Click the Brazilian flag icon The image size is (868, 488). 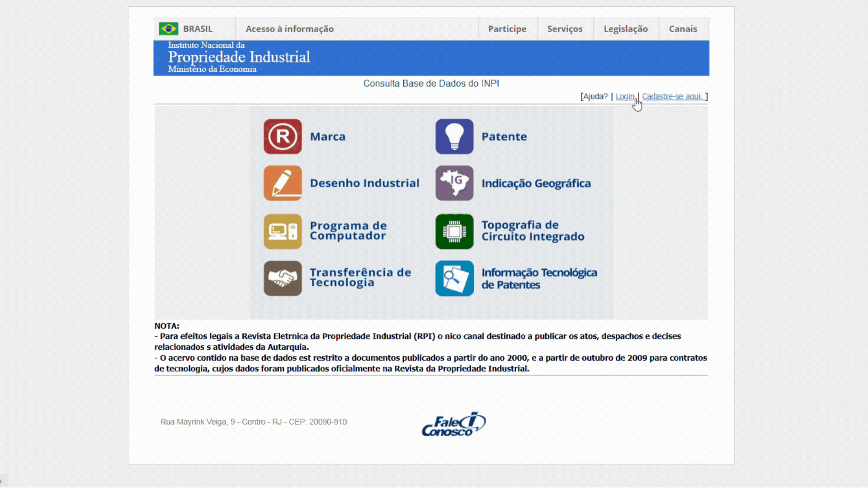click(x=169, y=29)
